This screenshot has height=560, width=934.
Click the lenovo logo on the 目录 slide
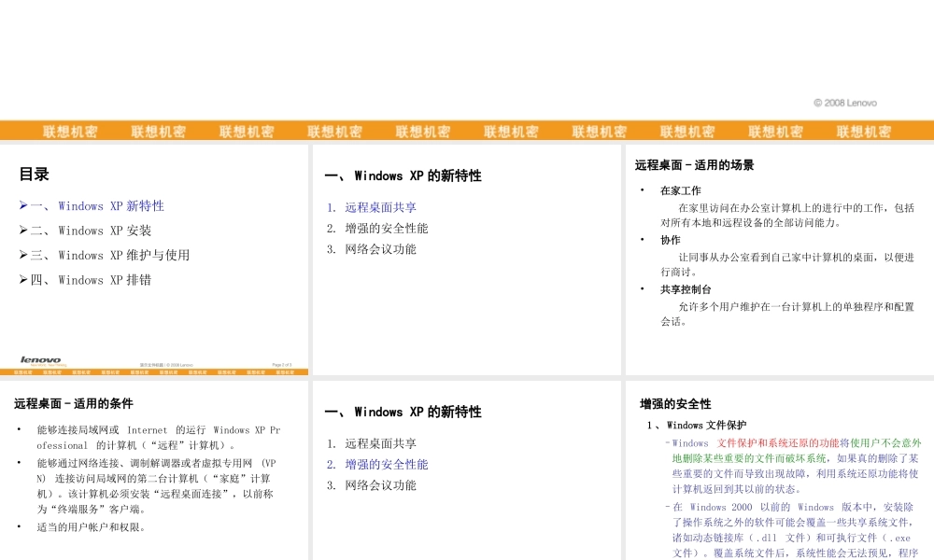click(x=40, y=360)
